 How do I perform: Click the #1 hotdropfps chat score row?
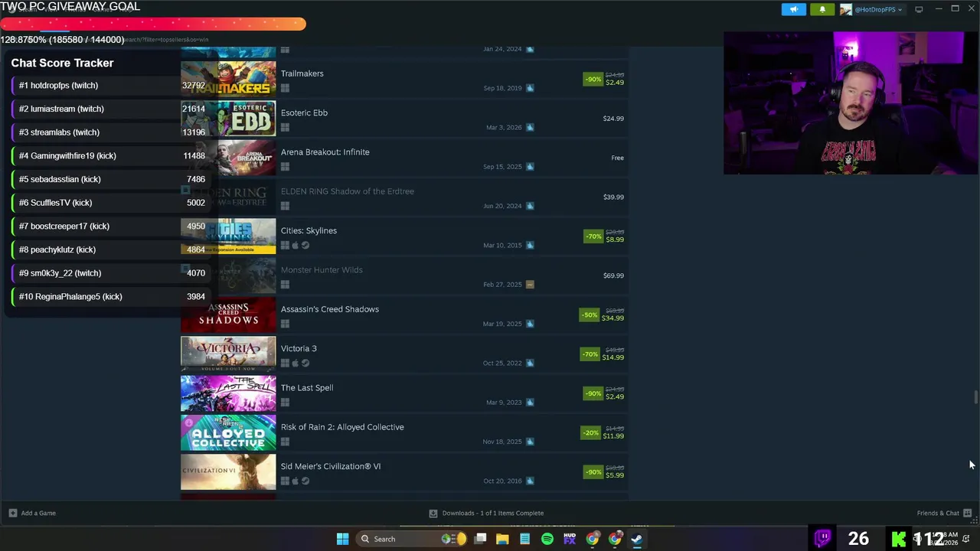109,85
